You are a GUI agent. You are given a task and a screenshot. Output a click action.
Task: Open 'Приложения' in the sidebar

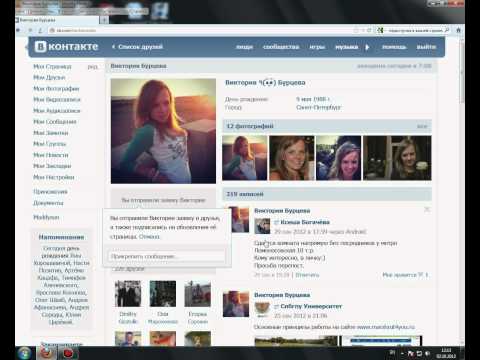pyautogui.click(x=50, y=192)
